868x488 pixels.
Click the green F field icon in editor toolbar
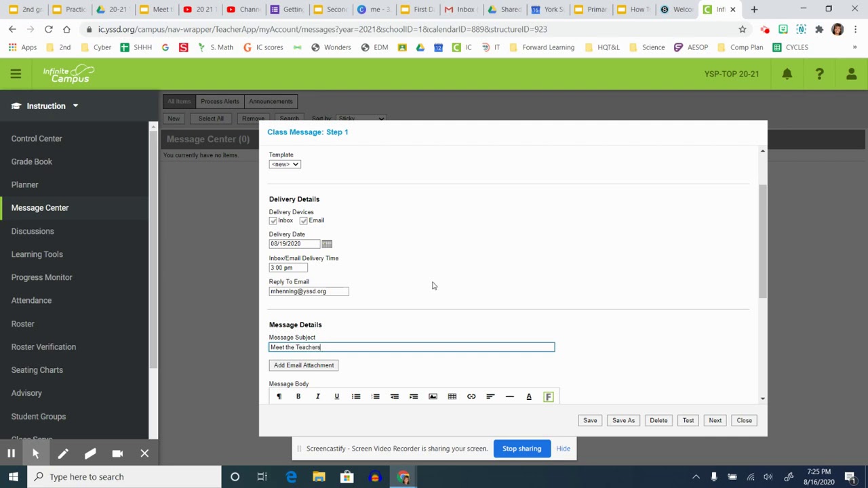click(549, 396)
